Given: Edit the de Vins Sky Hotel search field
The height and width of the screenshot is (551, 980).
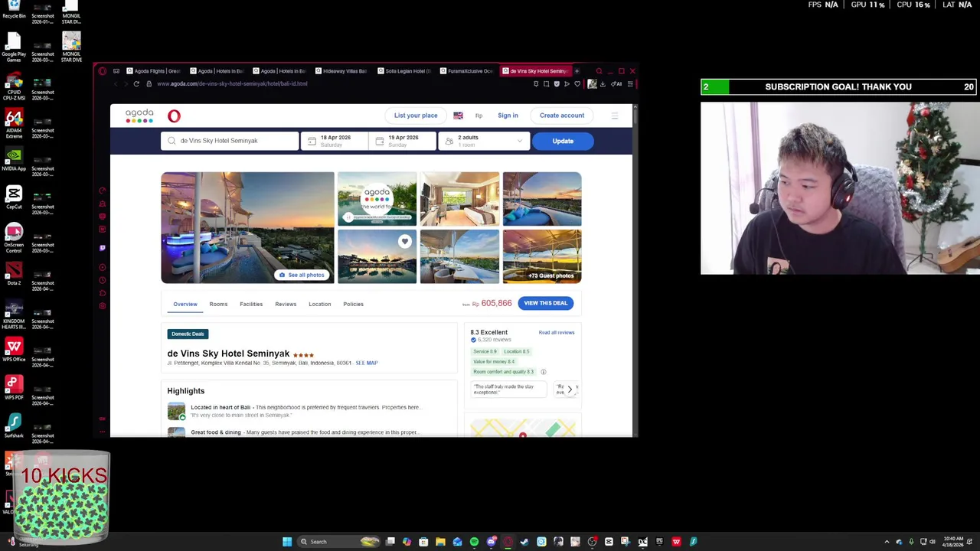Looking at the screenshot, I should tap(230, 141).
